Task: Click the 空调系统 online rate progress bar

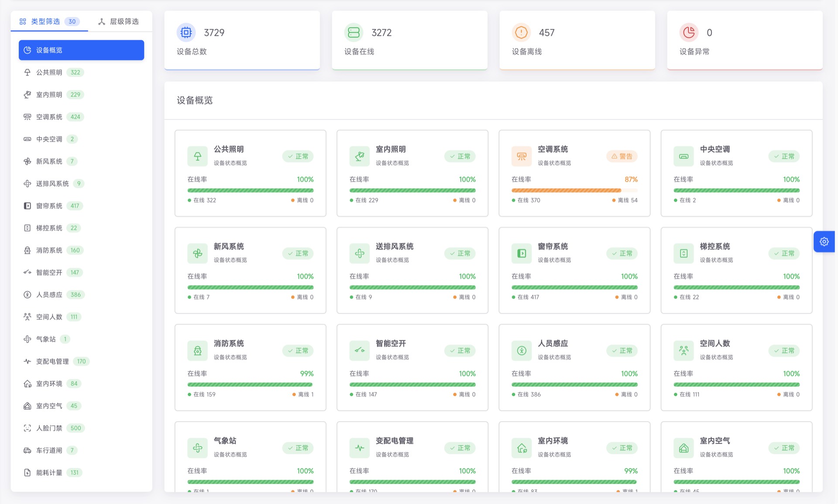Action: [574, 190]
